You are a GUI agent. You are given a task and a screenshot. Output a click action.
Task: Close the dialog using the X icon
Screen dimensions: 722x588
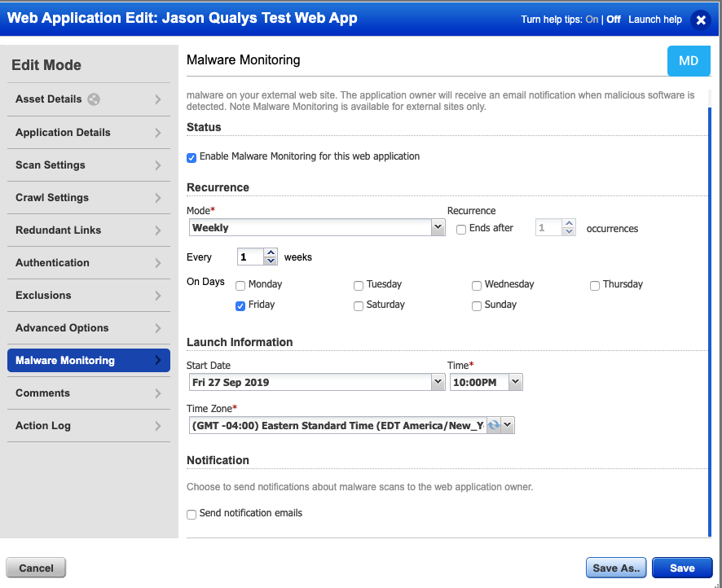(701, 20)
